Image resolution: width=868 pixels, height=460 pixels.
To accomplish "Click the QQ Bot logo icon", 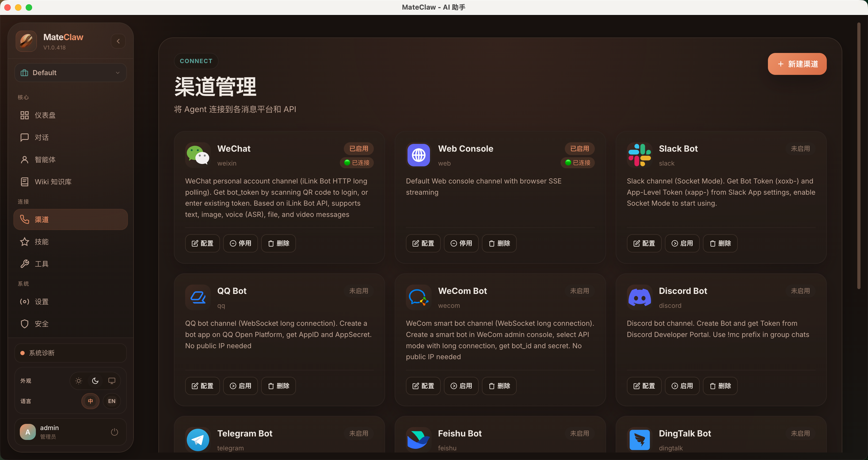I will (198, 297).
